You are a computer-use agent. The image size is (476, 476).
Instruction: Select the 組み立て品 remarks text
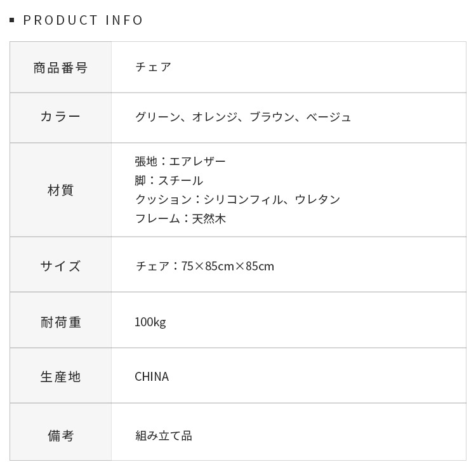click(163, 435)
